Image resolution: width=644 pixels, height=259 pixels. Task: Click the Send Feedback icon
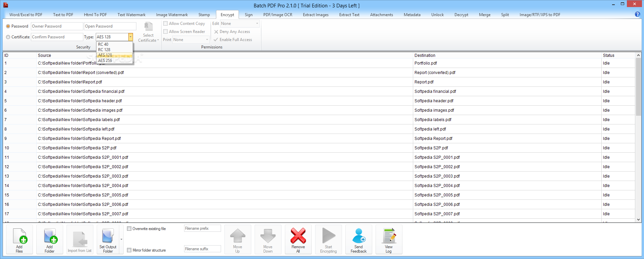click(x=358, y=236)
